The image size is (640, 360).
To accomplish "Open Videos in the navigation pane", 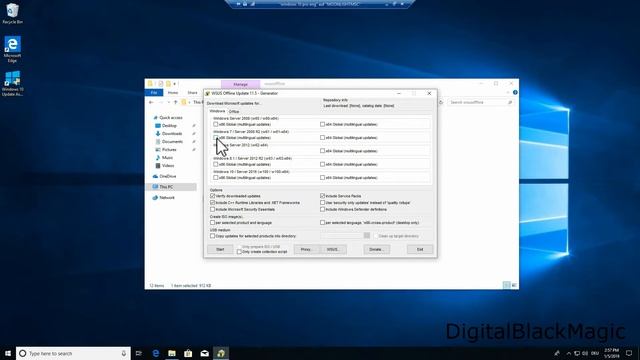I will (x=165, y=166).
